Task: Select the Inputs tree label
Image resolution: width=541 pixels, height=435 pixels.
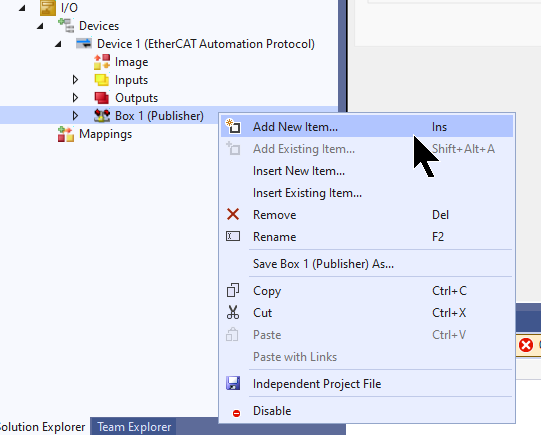Action: (x=131, y=80)
